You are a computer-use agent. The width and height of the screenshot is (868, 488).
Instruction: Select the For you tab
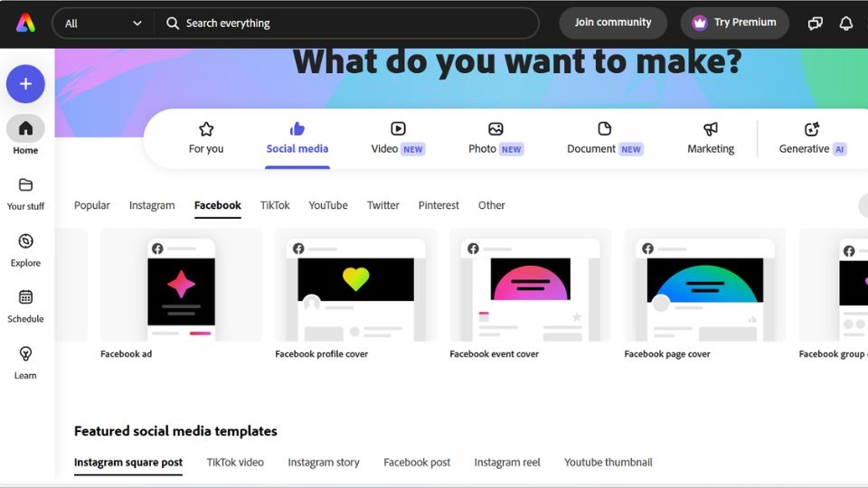pyautogui.click(x=206, y=138)
